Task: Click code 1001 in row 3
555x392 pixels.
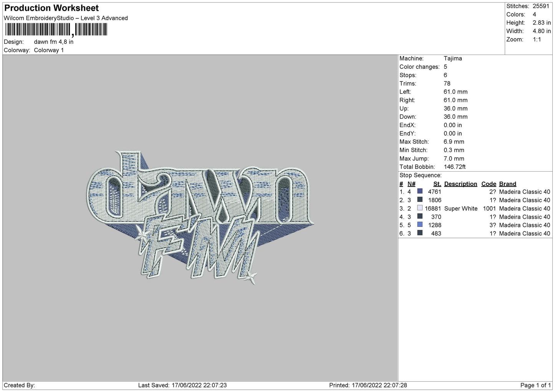Action: (489, 208)
